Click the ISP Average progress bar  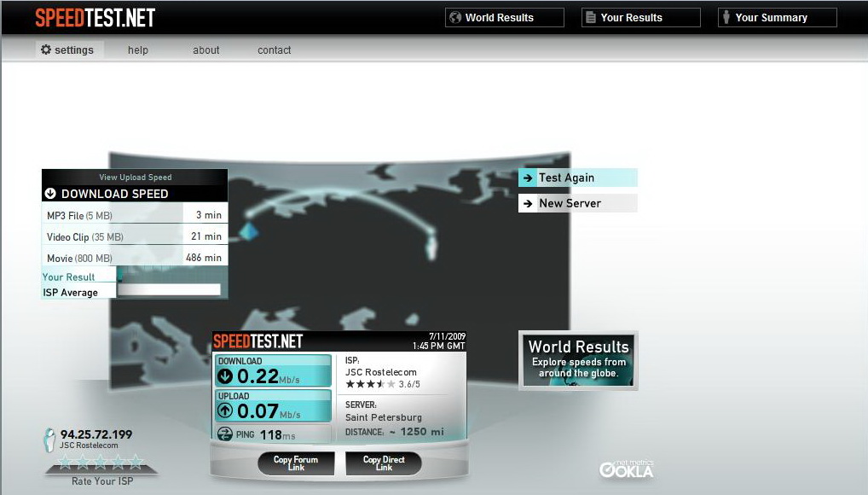169,289
